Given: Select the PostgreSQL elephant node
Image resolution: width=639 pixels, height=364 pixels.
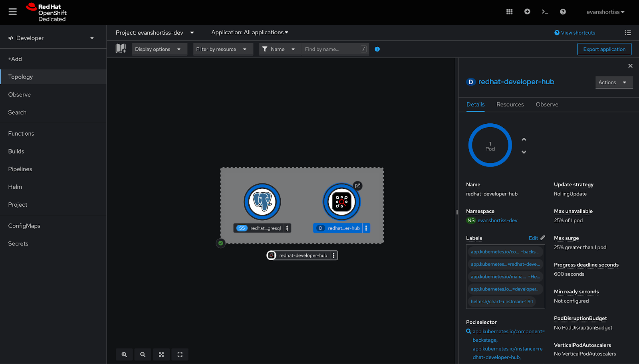Looking at the screenshot, I should point(262,202).
